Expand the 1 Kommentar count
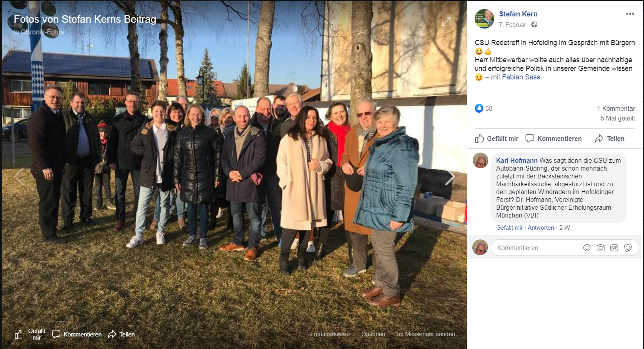The height and width of the screenshot is (349, 644). pyautogui.click(x=616, y=108)
